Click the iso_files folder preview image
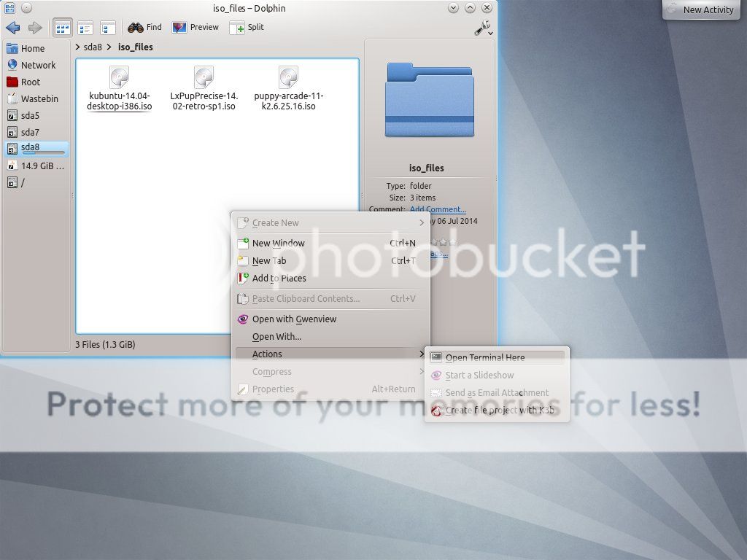 point(430,99)
